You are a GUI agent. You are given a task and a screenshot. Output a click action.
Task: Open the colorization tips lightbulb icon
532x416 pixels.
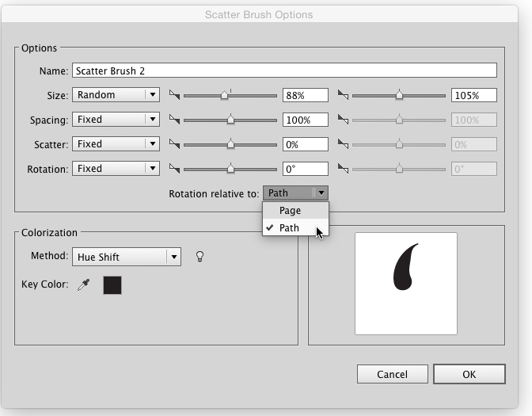coord(199,257)
